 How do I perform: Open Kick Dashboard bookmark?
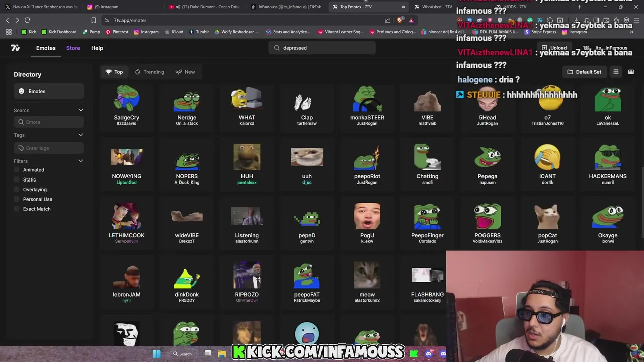(59, 32)
